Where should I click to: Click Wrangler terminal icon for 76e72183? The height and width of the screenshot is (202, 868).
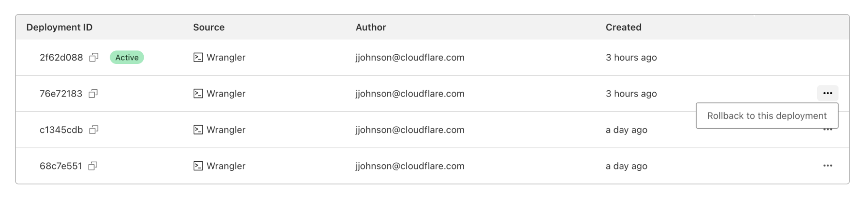[x=198, y=93]
